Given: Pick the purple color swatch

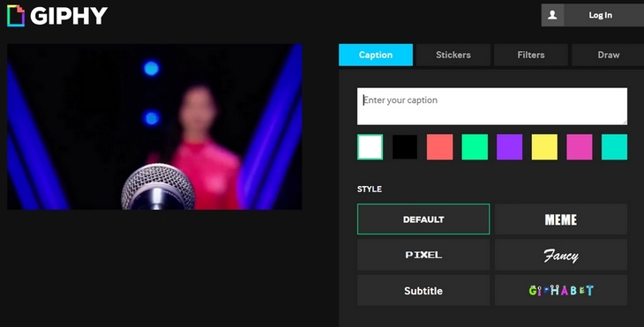Looking at the screenshot, I should [x=509, y=147].
